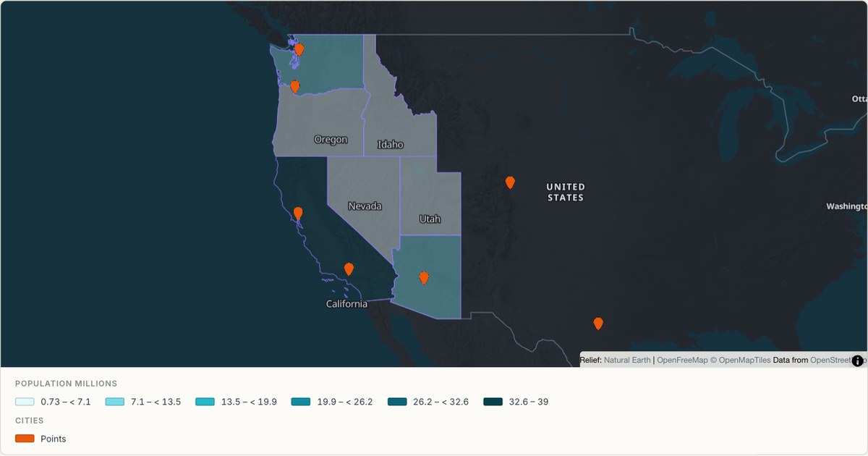Toggle the map attribution info icon
The image size is (868, 456).
click(858, 360)
